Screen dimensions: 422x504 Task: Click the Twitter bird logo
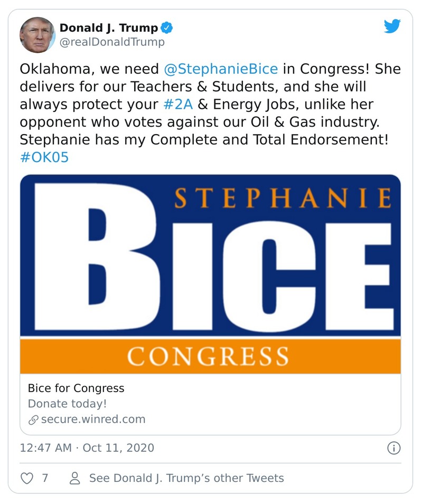[392, 26]
